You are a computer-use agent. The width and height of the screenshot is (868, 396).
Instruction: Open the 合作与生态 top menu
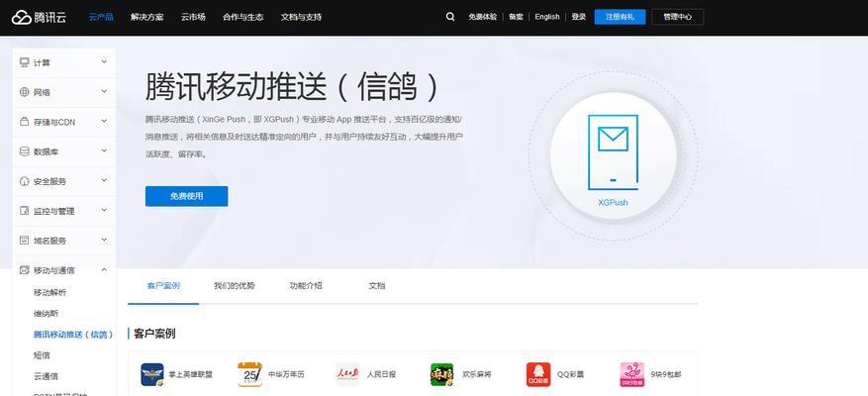click(x=243, y=17)
